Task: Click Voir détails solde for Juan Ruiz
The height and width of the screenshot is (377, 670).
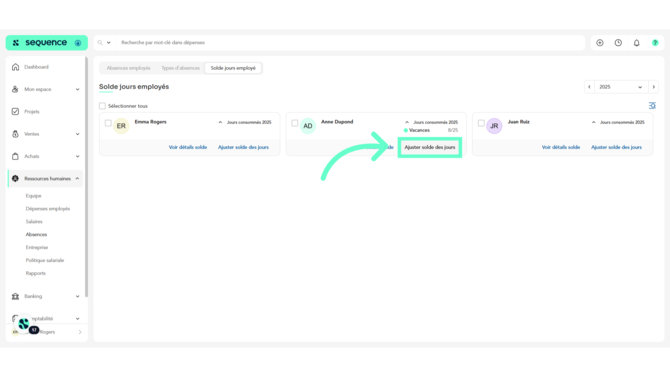Action: tap(561, 147)
